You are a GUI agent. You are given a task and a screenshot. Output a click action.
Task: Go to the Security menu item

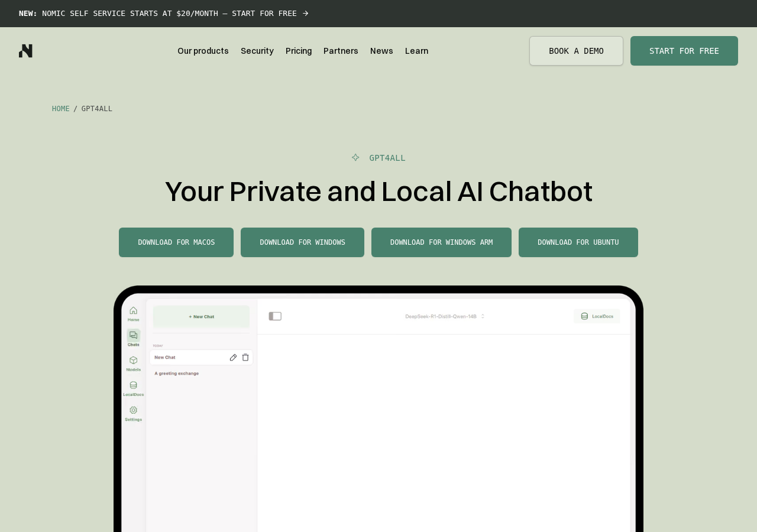click(257, 51)
